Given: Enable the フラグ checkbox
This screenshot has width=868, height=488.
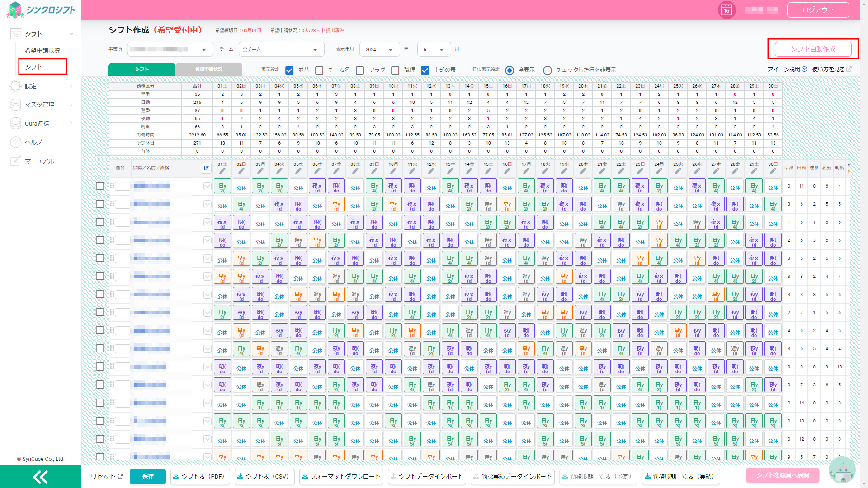Looking at the screenshot, I should click(360, 70).
